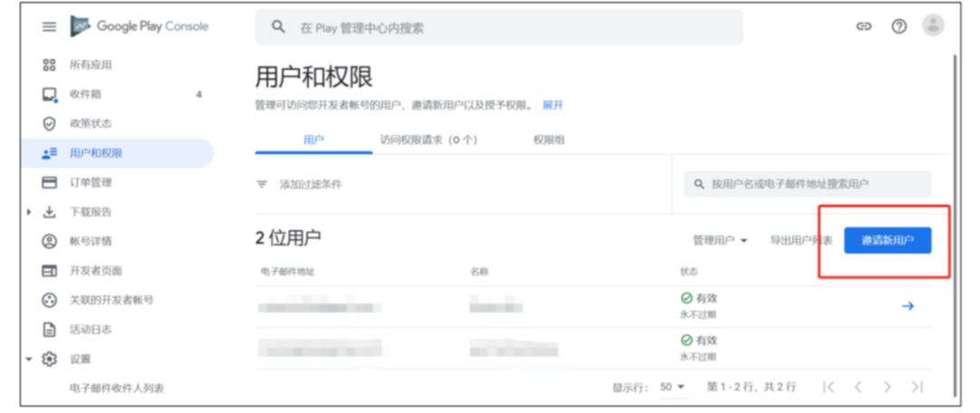This screenshot has height=413, width=980.
Task: Click the 添加过滤条件 filter icon
Action: (263, 184)
